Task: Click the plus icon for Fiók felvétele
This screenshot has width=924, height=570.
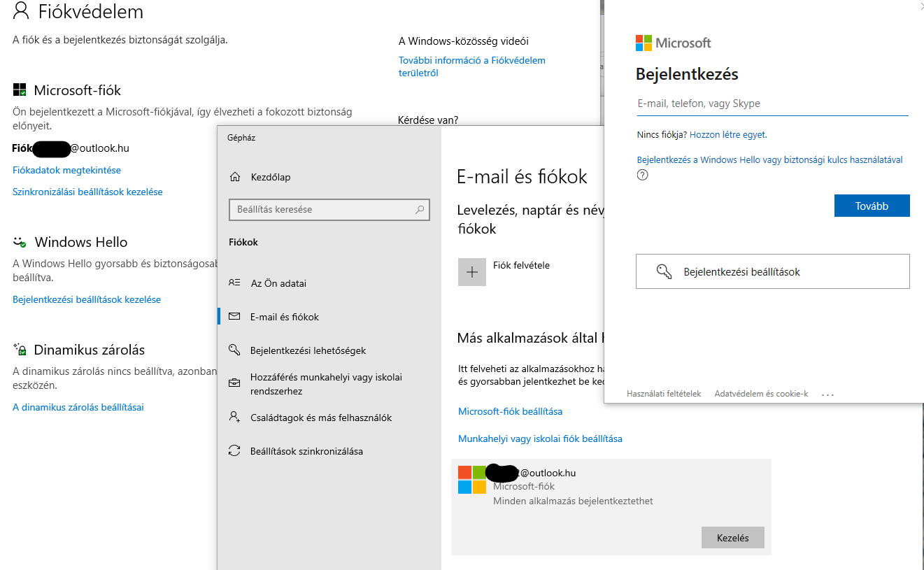Action: [x=472, y=272]
